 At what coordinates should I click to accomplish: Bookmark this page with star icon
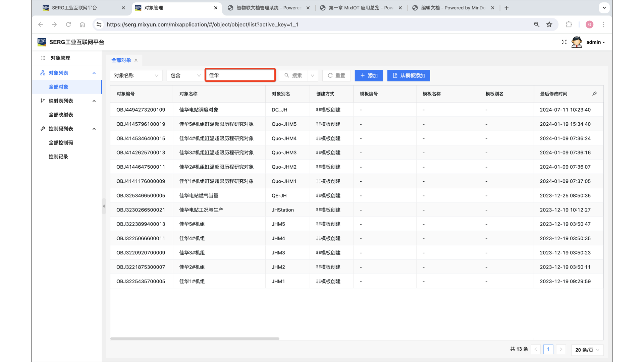[x=549, y=24]
